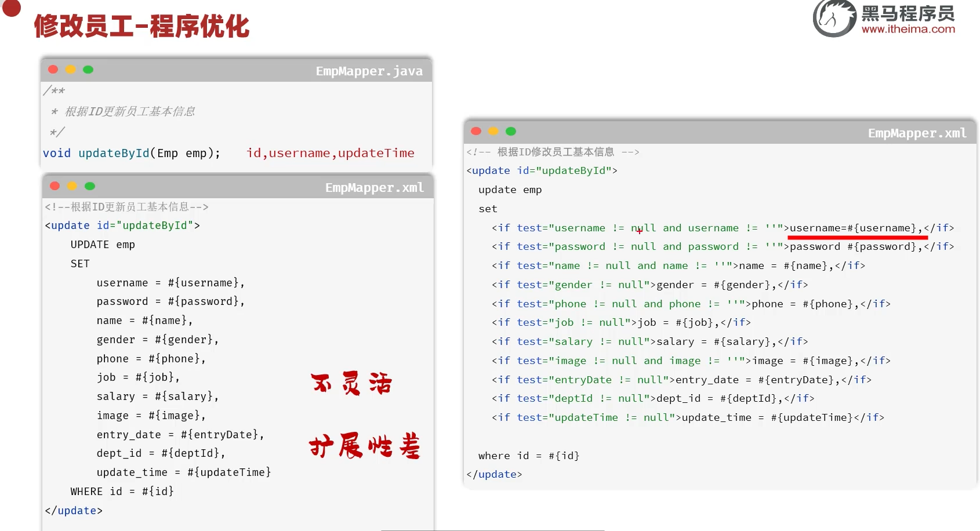Image resolution: width=980 pixels, height=531 pixels.
Task: Click 'gender = #{gender},' line in left XML
Action: click(x=158, y=340)
